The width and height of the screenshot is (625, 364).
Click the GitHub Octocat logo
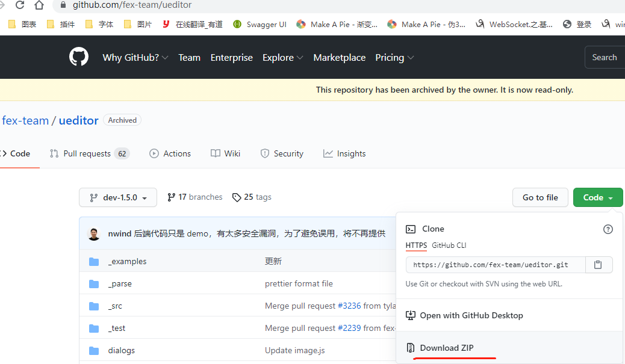pos(78,57)
